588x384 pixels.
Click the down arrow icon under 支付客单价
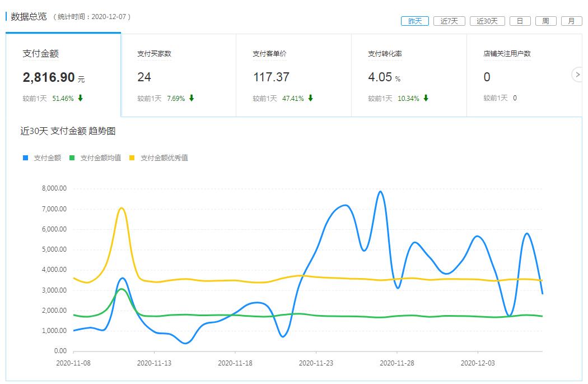point(310,98)
